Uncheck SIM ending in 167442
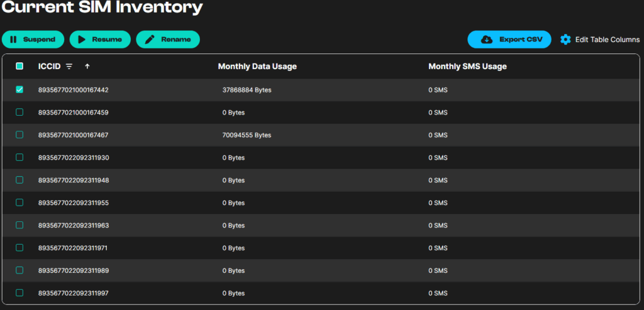This screenshot has width=644, height=310. (x=19, y=90)
